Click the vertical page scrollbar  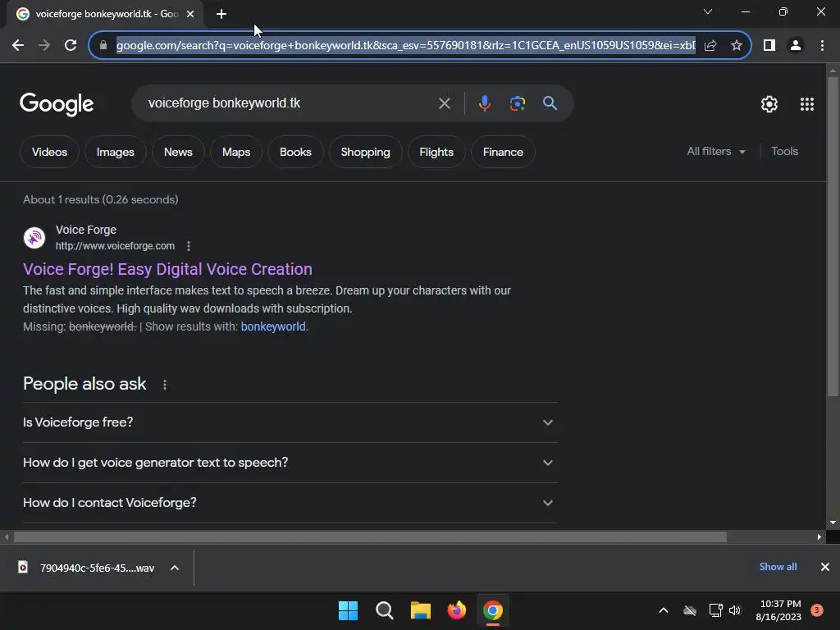point(833,235)
